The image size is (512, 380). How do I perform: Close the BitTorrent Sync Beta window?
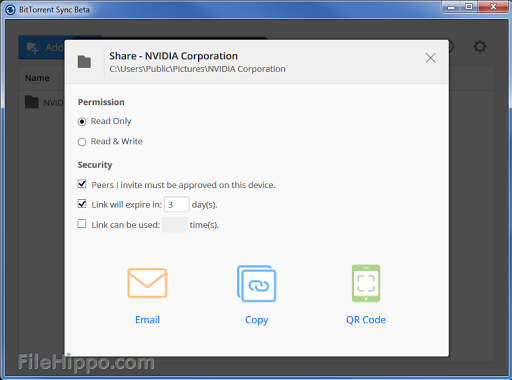(x=494, y=7)
